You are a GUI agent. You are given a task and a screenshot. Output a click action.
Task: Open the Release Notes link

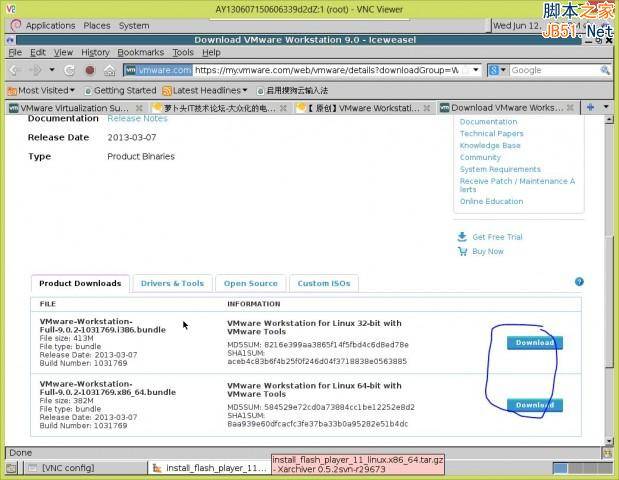pos(137,119)
